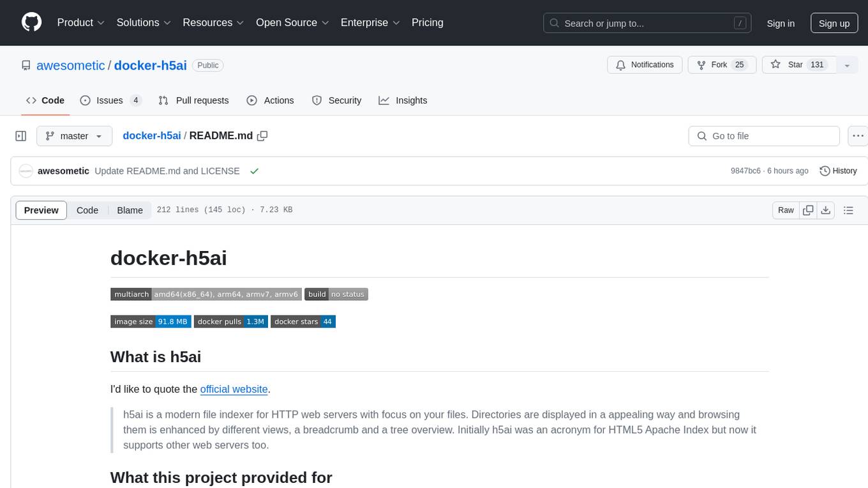
Task: Expand the file tree side panel
Action: point(21,136)
